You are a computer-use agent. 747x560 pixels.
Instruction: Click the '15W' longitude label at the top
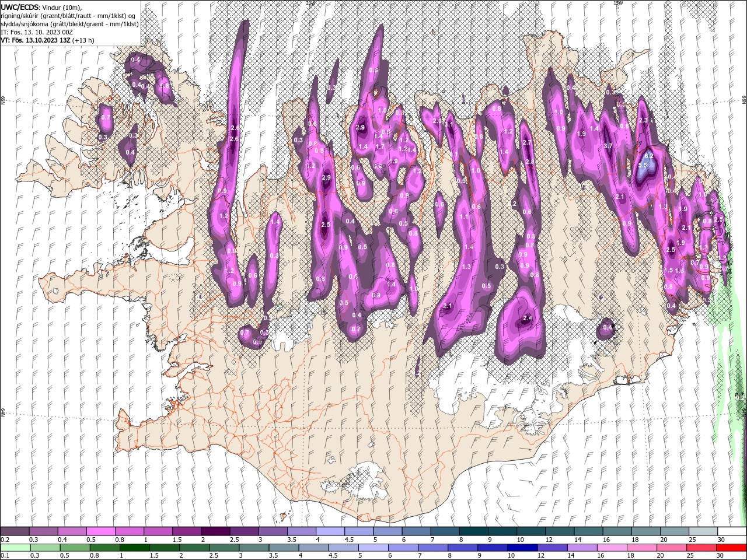tap(618, 2)
